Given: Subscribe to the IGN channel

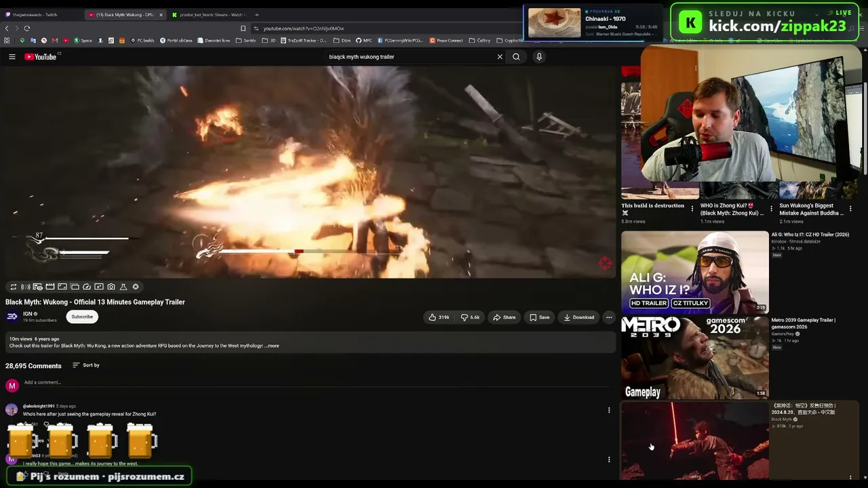Looking at the screenshot, I should coord(82,317).
